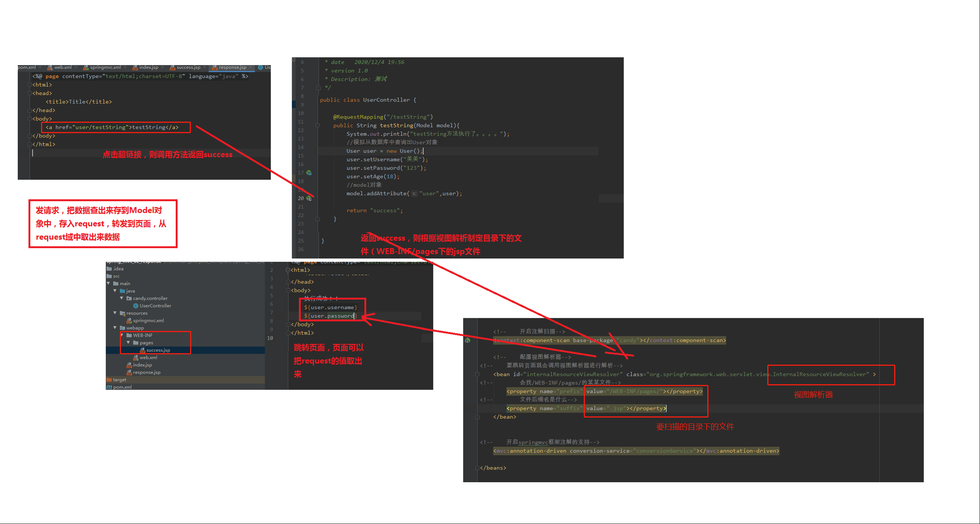Switch to the success.jsp editor tab
Viewport: 980px width, 524px height.
tap(188, 67)
